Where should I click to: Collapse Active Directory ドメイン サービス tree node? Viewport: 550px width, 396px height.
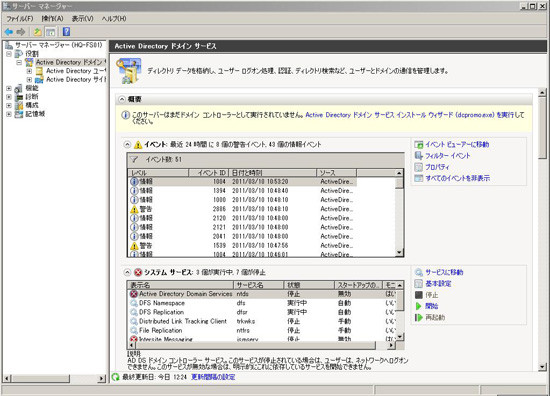click(x=19, y=62)
